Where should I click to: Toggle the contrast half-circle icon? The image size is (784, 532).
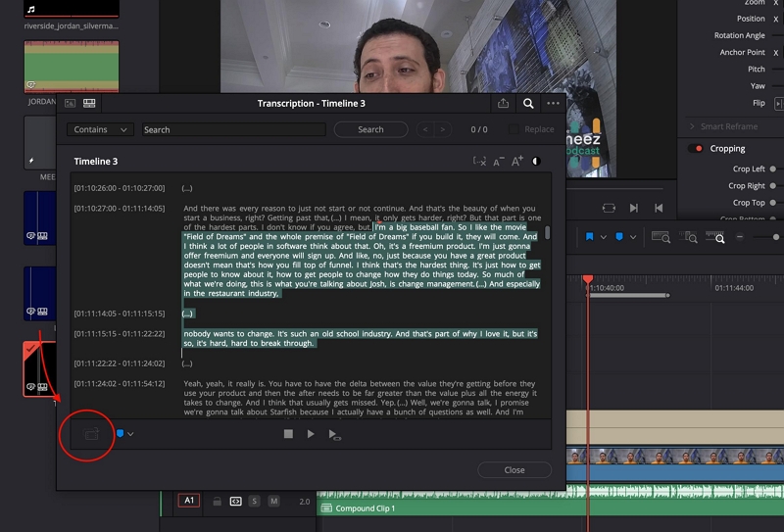coord(536,161)
